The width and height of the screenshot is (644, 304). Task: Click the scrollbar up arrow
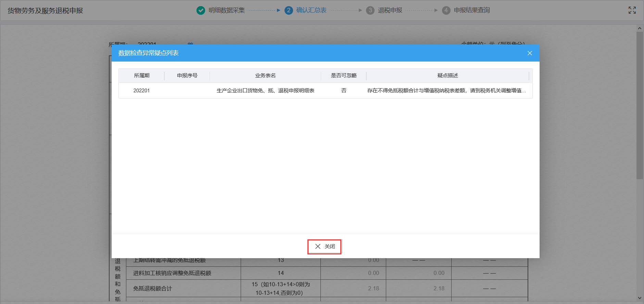(640, 28)
